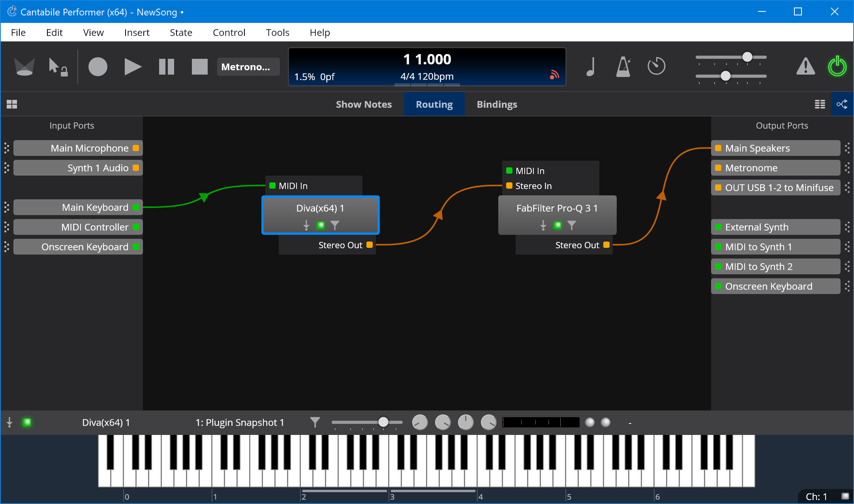
Task: Switch to Bindings tab
Action: [x=497, y=104]
